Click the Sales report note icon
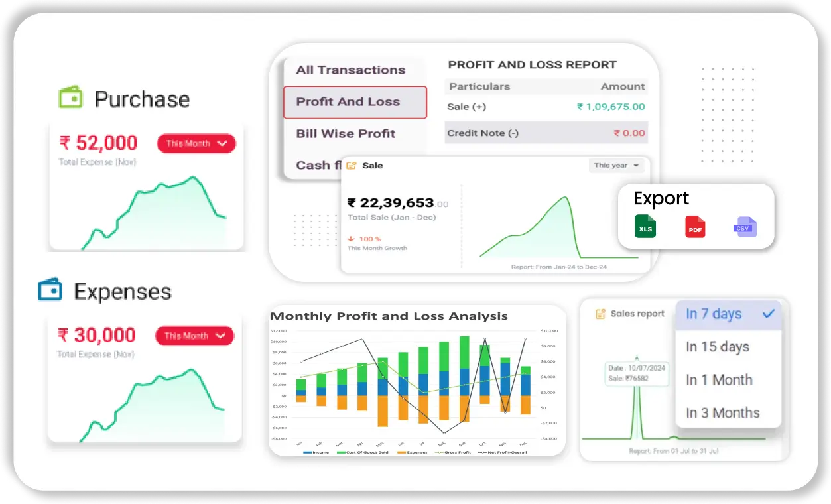 (x=600, y=314)
